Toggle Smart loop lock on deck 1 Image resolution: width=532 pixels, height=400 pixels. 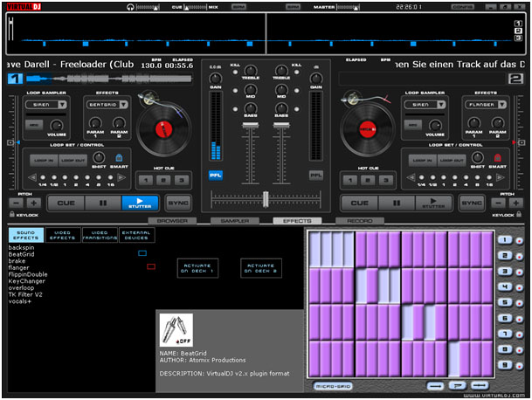pyautogui.click(x=119, y=158)
